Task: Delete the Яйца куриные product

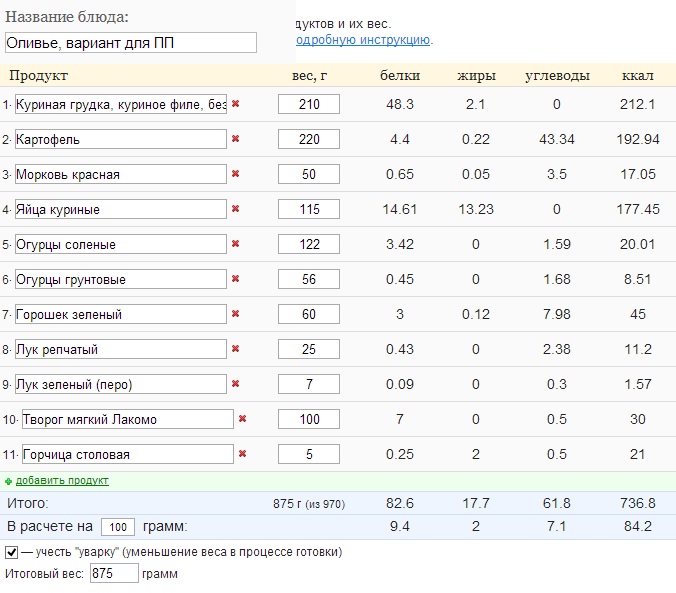Action: [x=235, y=209]
